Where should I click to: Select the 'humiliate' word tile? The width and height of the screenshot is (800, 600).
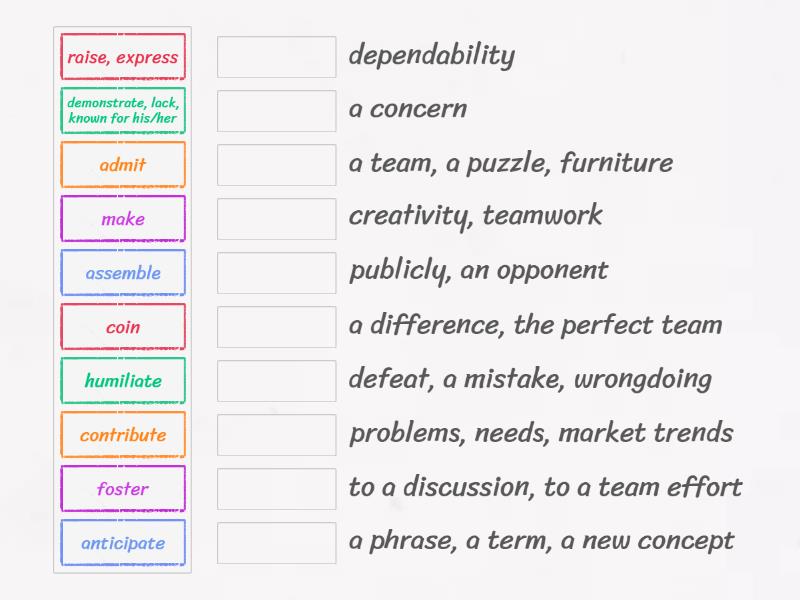122,381
